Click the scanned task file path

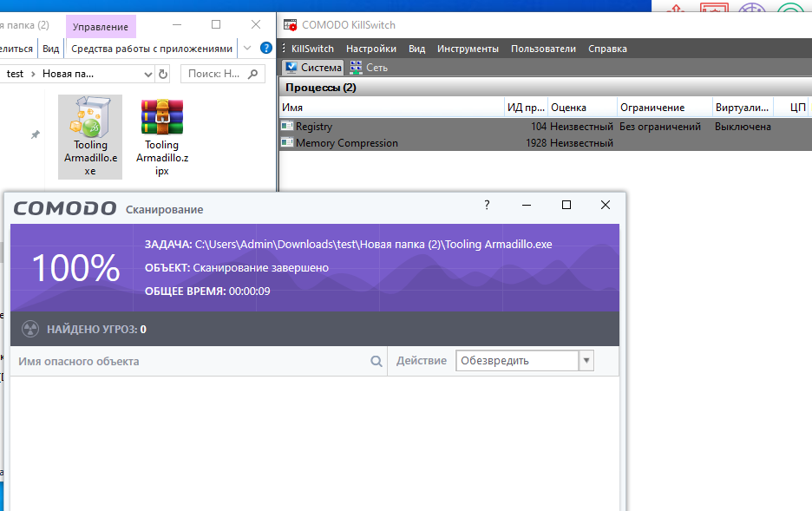point(373,245)
